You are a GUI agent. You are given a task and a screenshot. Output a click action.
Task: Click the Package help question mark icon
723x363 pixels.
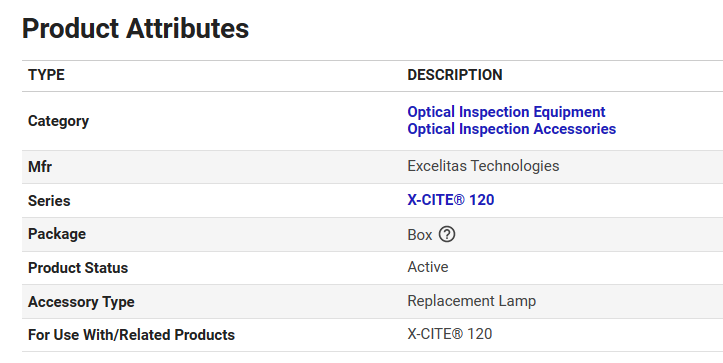pyautogui.click(x=447, y=234)
